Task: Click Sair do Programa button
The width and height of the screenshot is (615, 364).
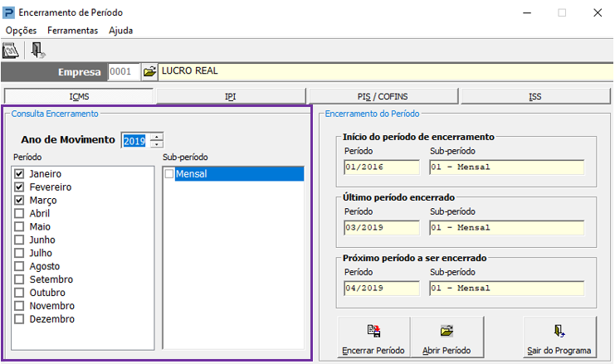Action: pos(559,337)
